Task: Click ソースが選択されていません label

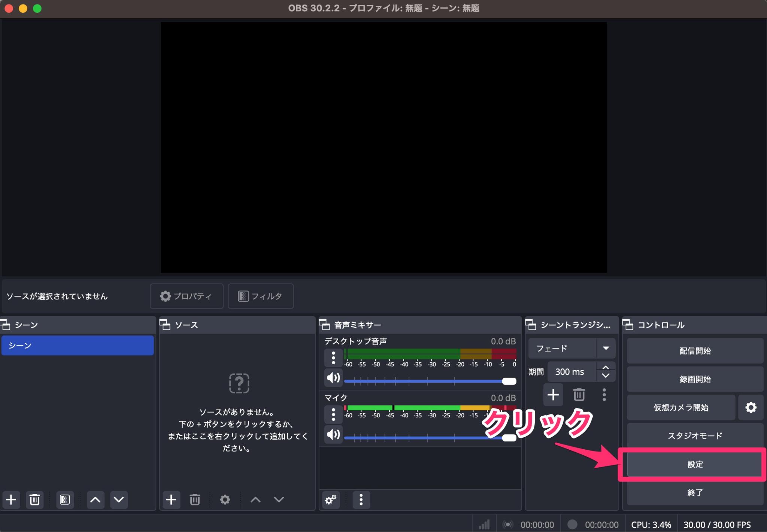Action: [x=57, y=296]
